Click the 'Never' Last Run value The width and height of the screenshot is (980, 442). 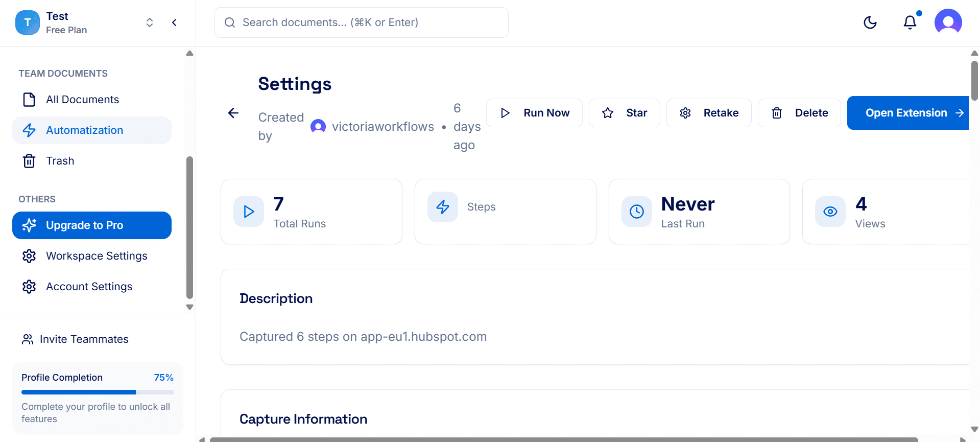688,204
